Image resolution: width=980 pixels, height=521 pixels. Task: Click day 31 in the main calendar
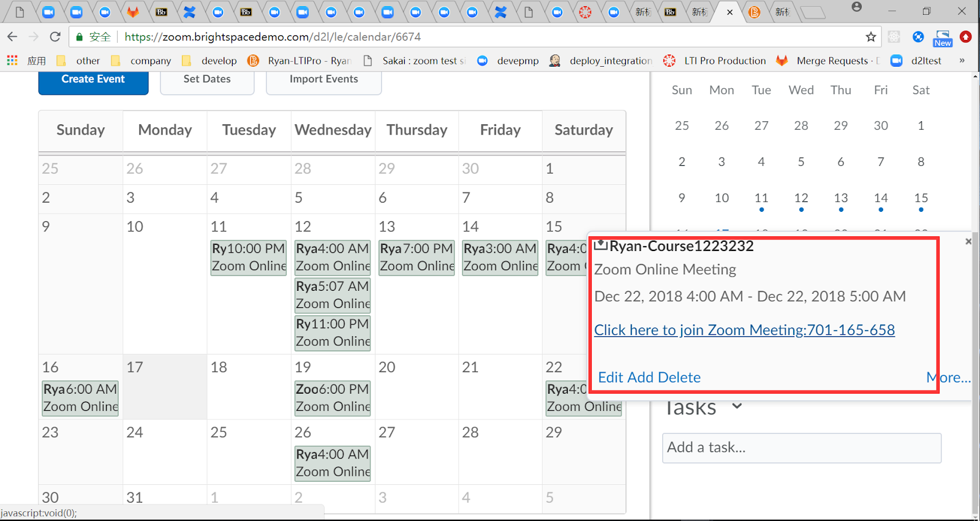pyautogui.click(x=135, y=497)
